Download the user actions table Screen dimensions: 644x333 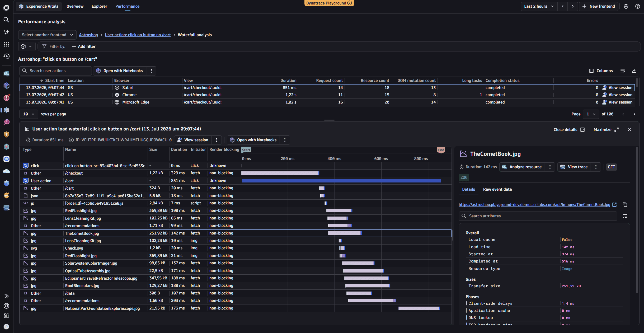634,71
